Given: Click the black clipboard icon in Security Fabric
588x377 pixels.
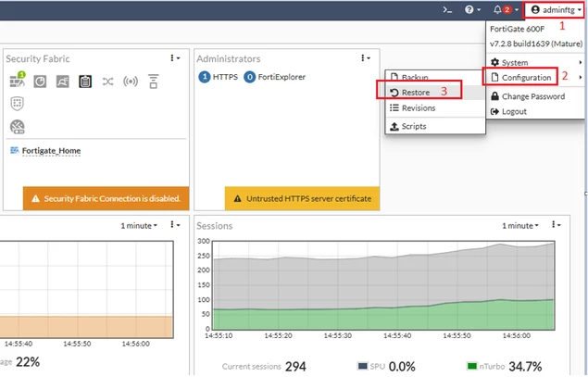Looking at the screenshot, I should tap(85, 82).
